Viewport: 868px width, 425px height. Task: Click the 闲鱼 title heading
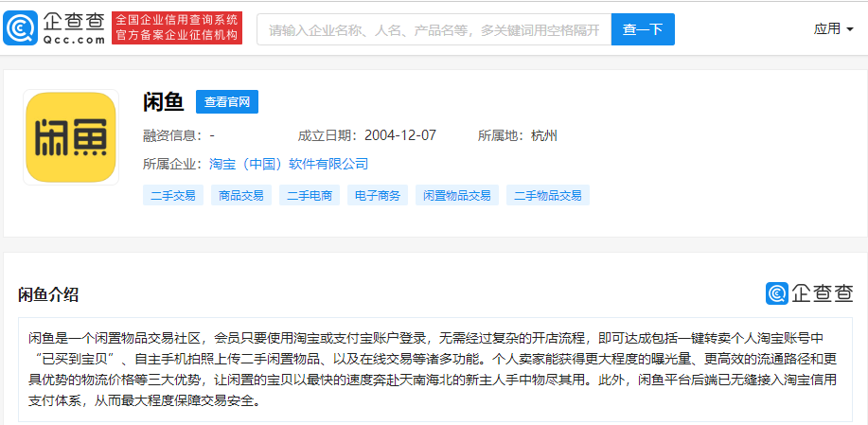tap(164, 102)
